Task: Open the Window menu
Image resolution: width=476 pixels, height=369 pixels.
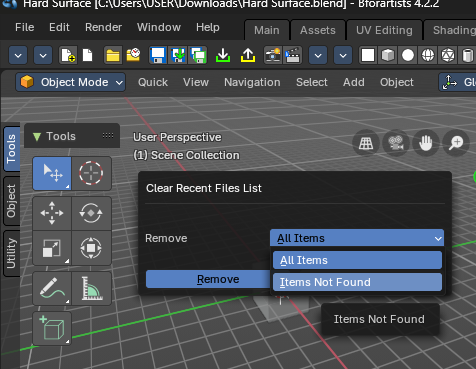Action: tap(159, 27)
